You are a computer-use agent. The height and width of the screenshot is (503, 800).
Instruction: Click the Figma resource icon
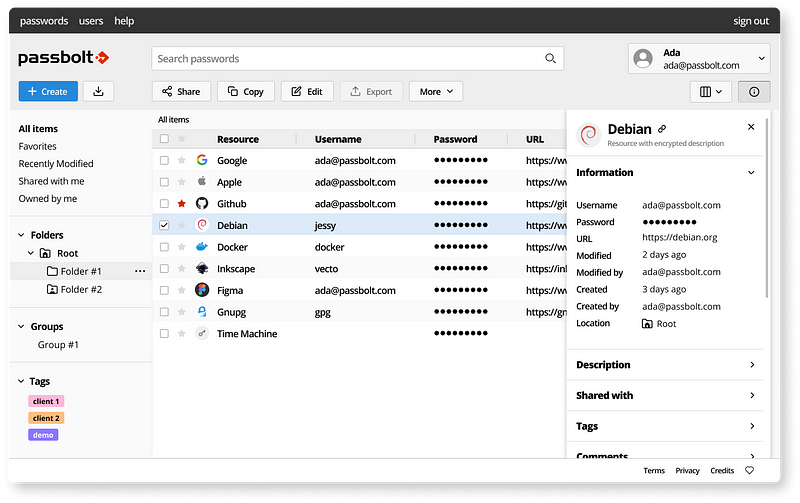[202, 290]
